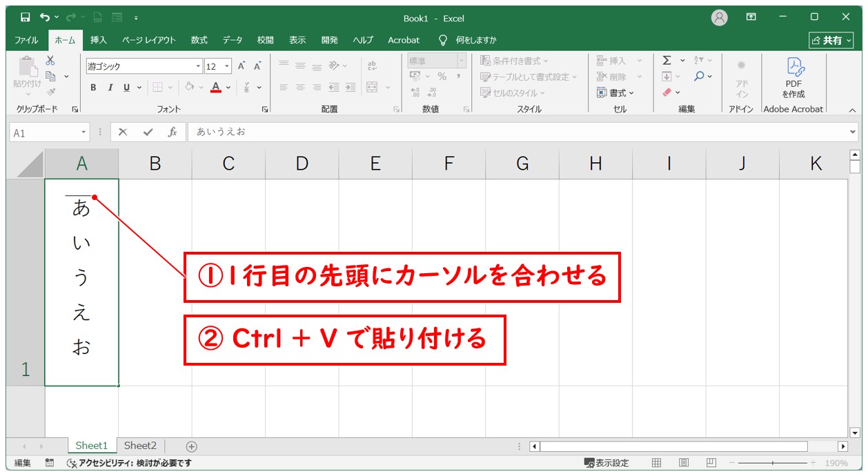Open display settings (表示設定) in the status bar
The image size is (868, 476).
606,463
